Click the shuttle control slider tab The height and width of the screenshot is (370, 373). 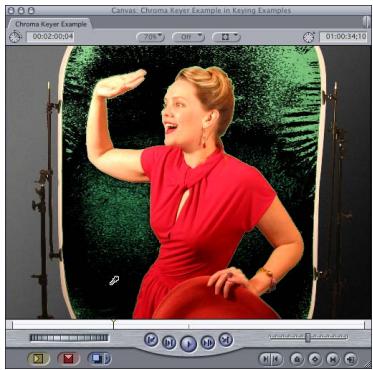[308, 338]
